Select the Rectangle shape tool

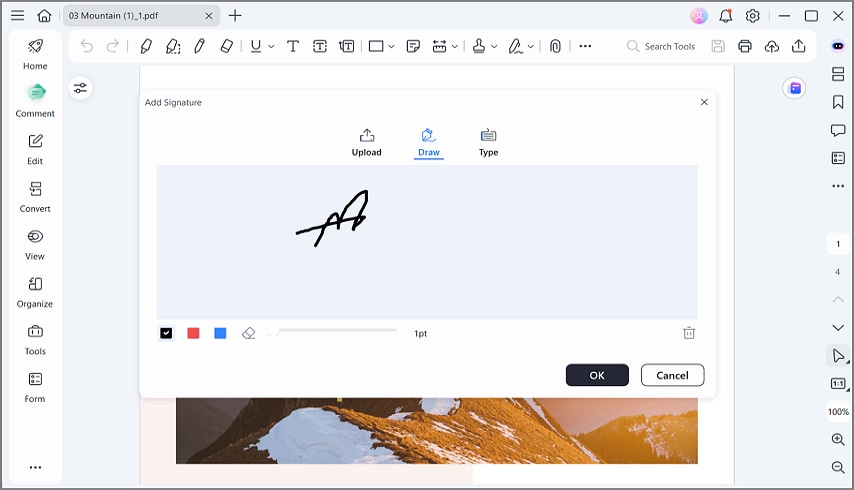pos(376,46)
